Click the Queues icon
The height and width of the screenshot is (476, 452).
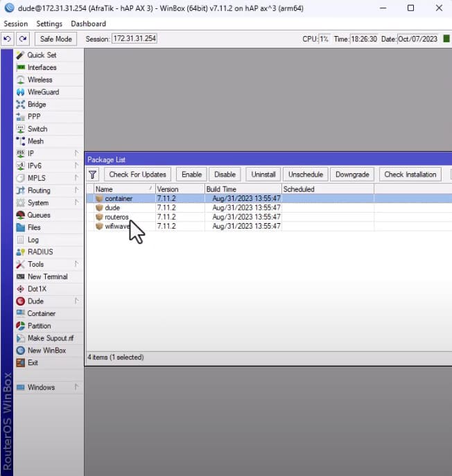[x=20, y=215]
